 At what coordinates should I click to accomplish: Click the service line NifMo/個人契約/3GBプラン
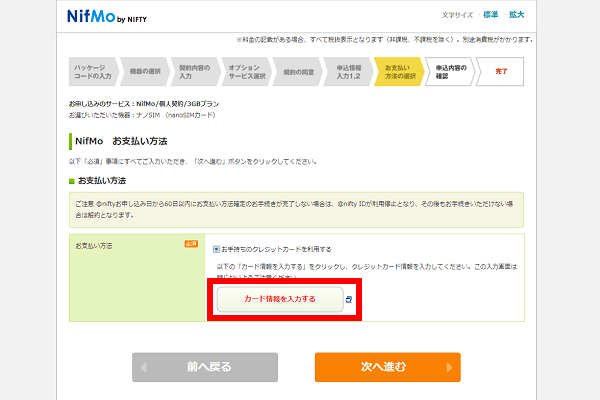click(144, 104)
